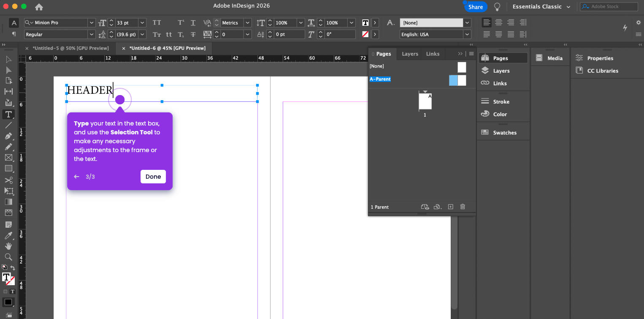Click Done in the tutorial tooltip
Viewport: 644px width, 319px height.
pyautogui.click(x=153, y=177)
